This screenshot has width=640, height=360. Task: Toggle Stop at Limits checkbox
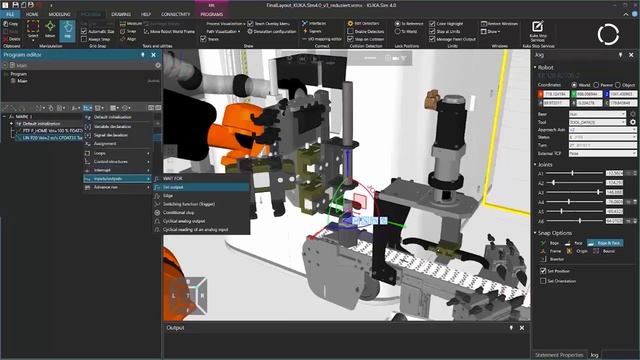(432, 31)
